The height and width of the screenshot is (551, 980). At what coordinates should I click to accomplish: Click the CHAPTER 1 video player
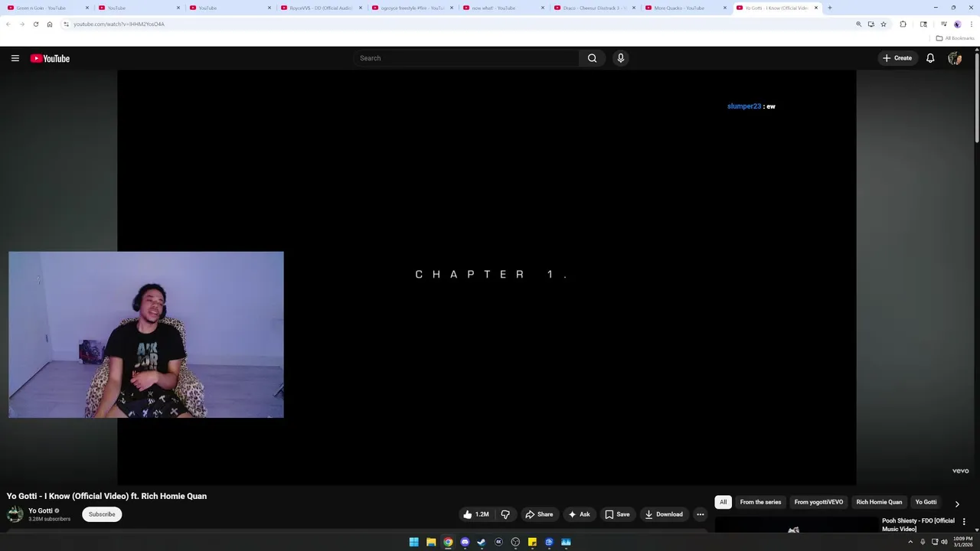[x=486, y=277]
